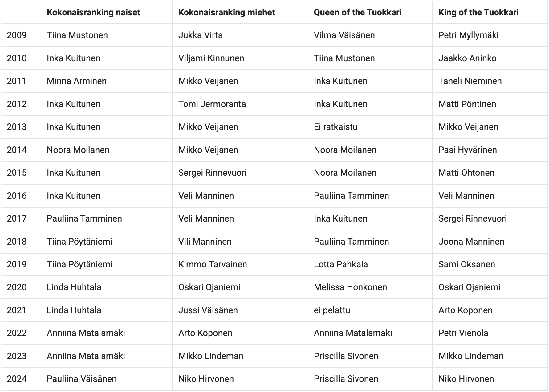Click the Kokonaisranking miehet column header

pos(226,12)
